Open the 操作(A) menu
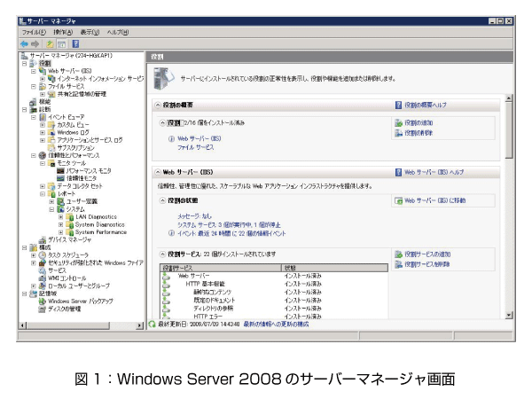This screenshot has width=532, height=399. click(63, 32)
